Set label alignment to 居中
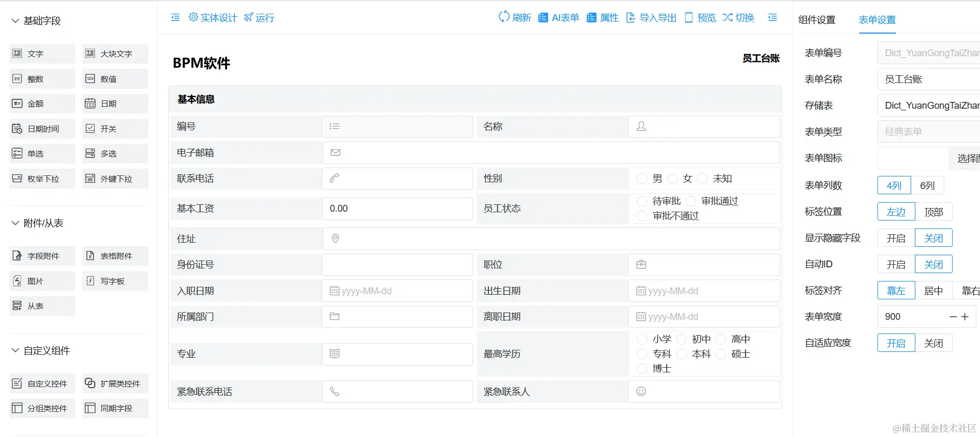Screen dimensions: 980x437 934,290
